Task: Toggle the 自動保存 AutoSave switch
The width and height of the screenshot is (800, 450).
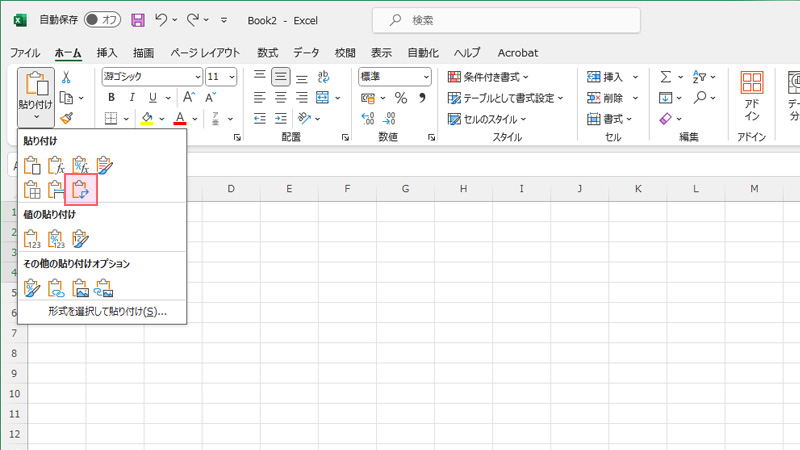Action: [x=103, y=19]
